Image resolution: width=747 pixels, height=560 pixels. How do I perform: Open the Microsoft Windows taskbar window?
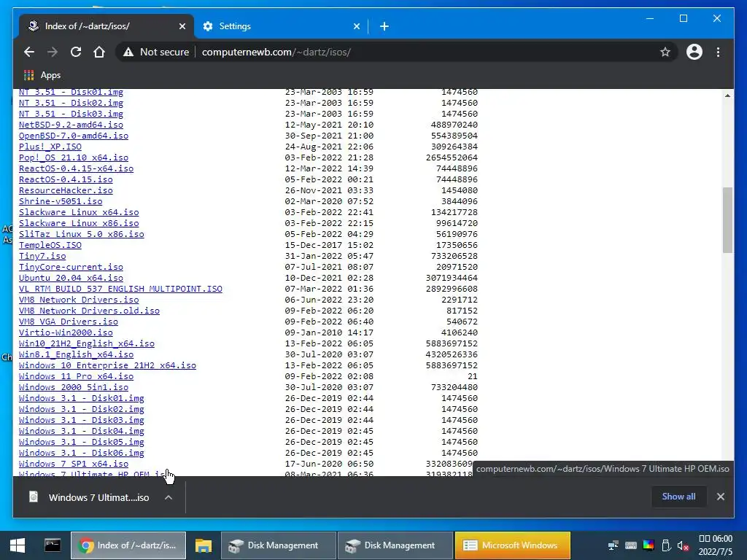(x=513, y=545)
